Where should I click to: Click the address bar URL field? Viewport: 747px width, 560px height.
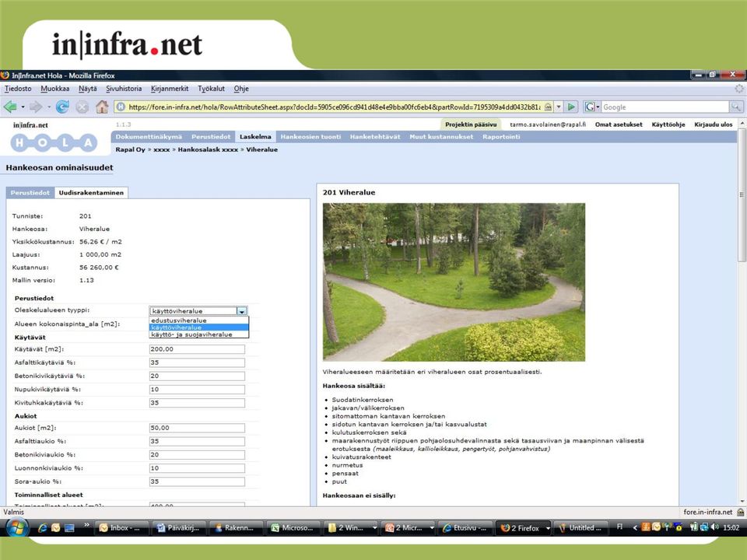tap(335, 107)
